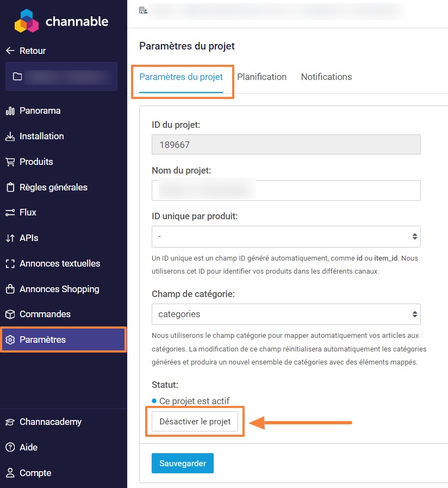
Task: Switch to the Notifications tab
Action: 326,77
